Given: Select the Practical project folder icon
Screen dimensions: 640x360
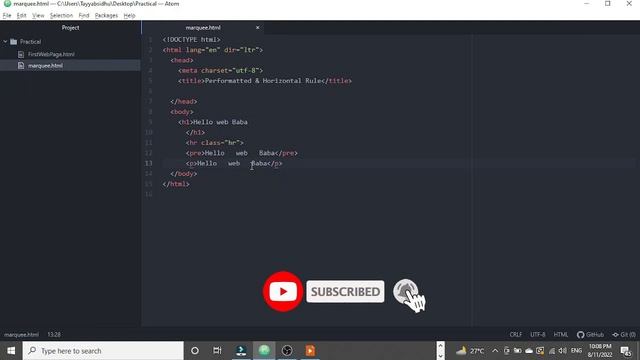Looking at the screenshot, I should (13, 42).
